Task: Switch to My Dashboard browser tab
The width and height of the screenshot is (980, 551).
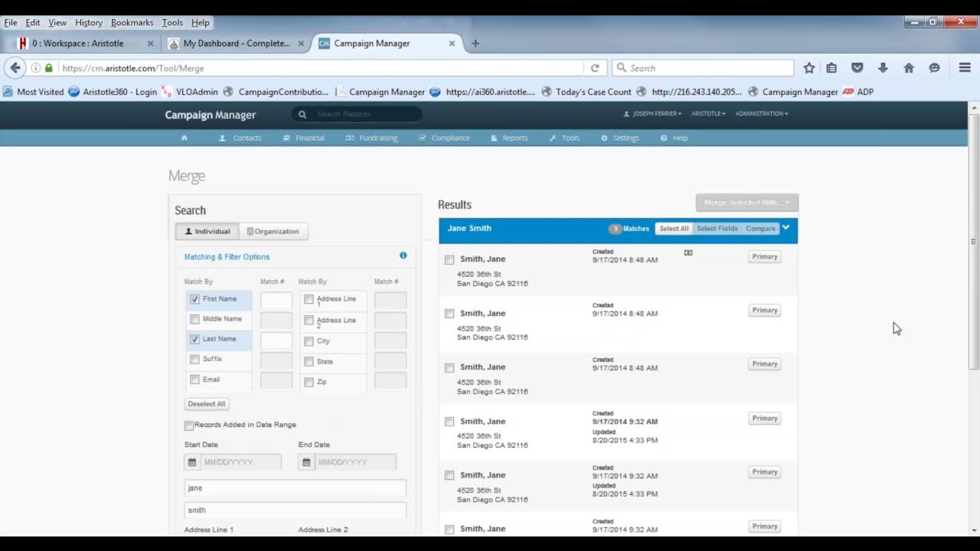Action: [236, 44]
